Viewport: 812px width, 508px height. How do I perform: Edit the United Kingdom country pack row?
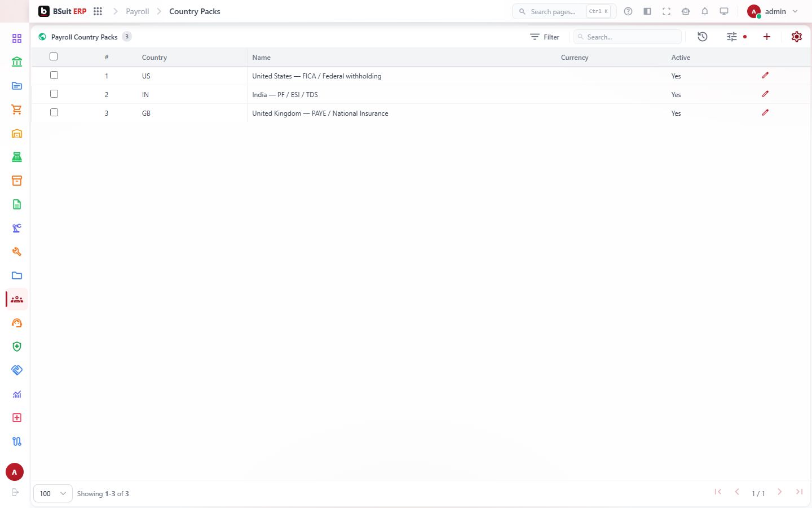tap(765, 112)
